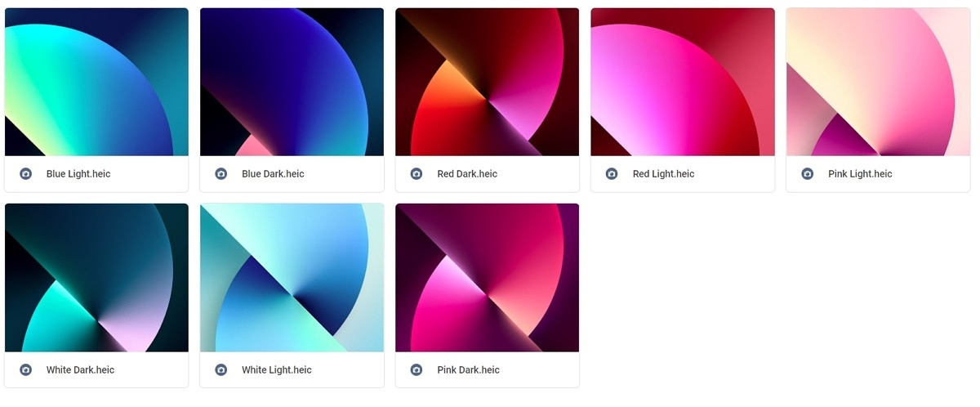Click the camera icon beside Blue Light.heic

pyautogui.click(x=25, y=174)
